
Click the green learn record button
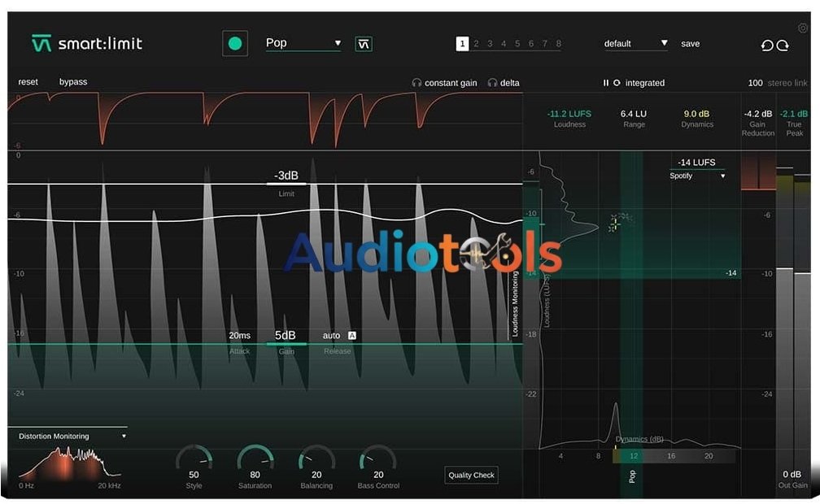[235, 44]
